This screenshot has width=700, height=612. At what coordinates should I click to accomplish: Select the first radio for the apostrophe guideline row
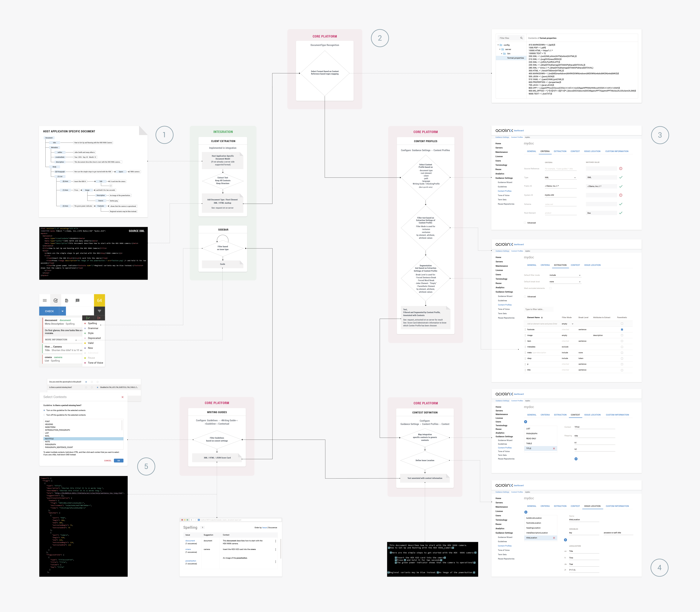(86, 382)
